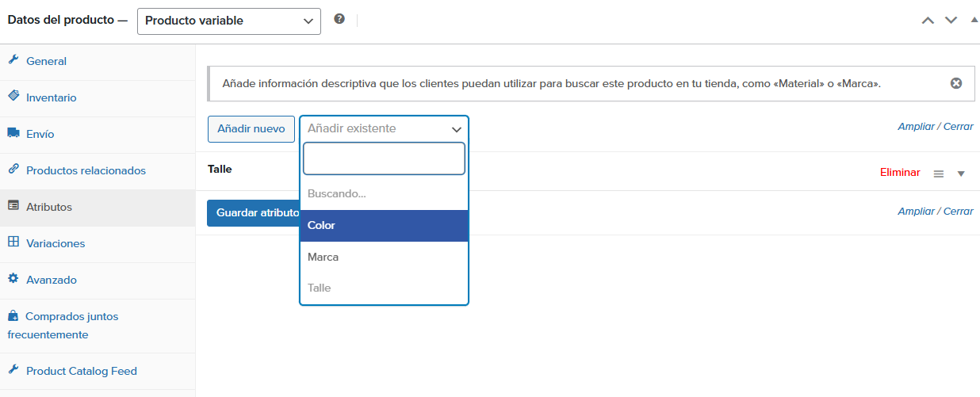The image size is (980, 397).
Task: Click the Buscando... status text
Action: [x=337, y=193]
